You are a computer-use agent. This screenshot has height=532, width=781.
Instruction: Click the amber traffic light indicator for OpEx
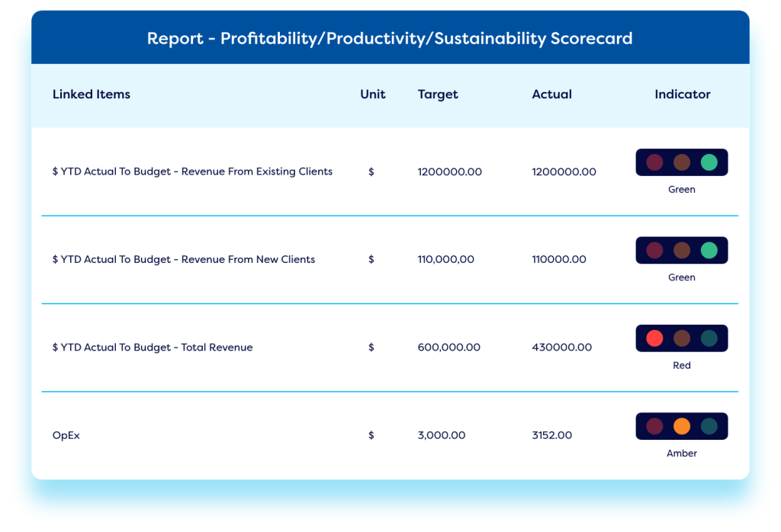coord(681,426)
